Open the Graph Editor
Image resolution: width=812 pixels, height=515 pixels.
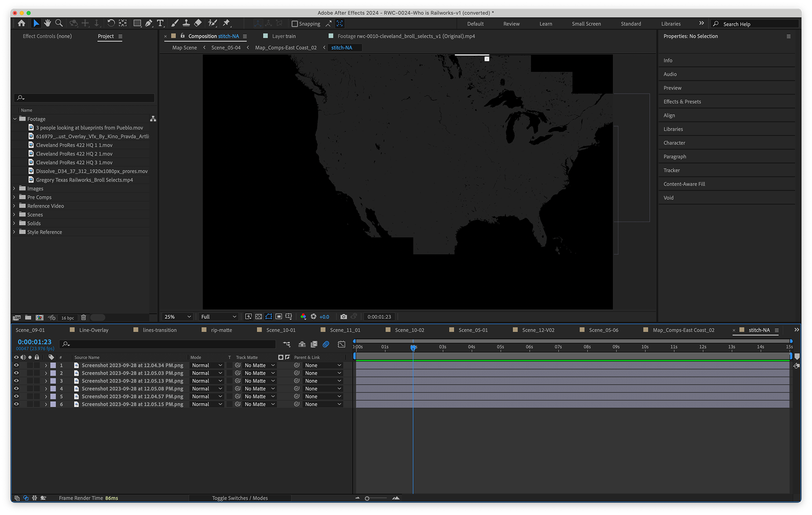coord(341,345)
